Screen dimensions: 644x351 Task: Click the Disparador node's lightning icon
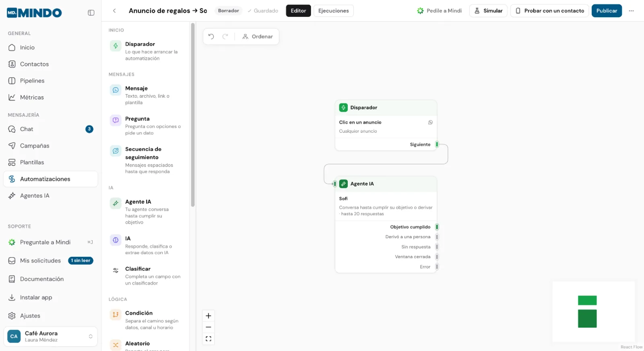tap(343, 108)
